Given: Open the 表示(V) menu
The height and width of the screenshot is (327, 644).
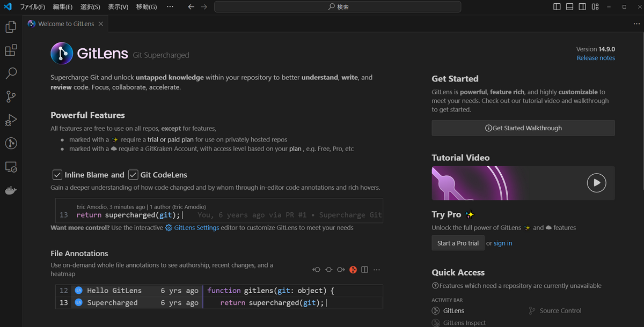Looking at the screenshot, I should pyautogui.click(x=118, y=7).
